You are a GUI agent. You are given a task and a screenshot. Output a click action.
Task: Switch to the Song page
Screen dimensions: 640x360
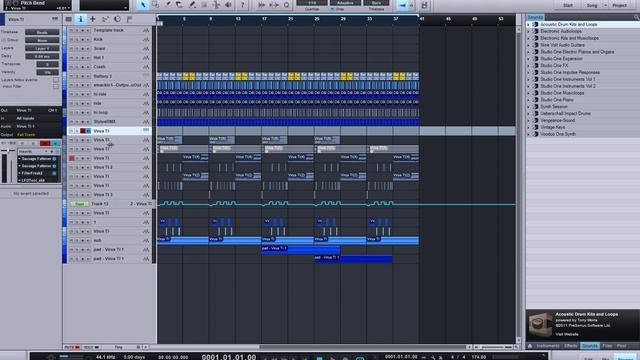tap(592, 5)
